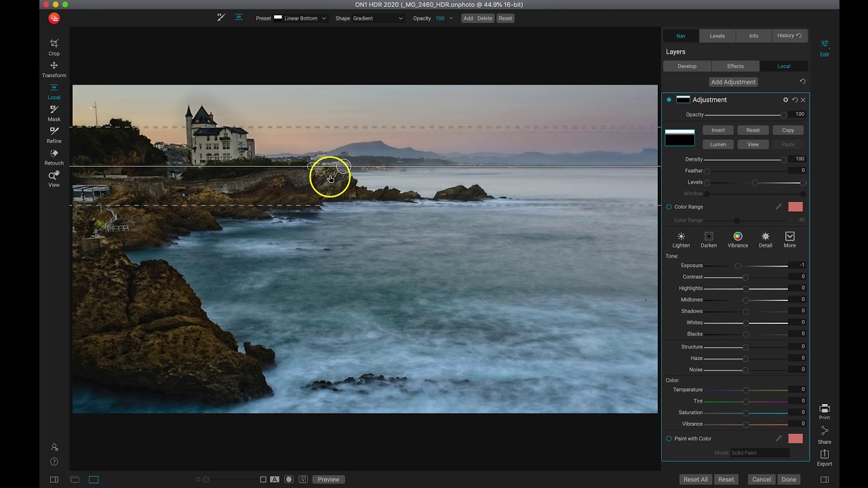This screenshot has width=868, height=488.
Task: Toggle left panel visibility icon
Action: (x=54, y=479)
